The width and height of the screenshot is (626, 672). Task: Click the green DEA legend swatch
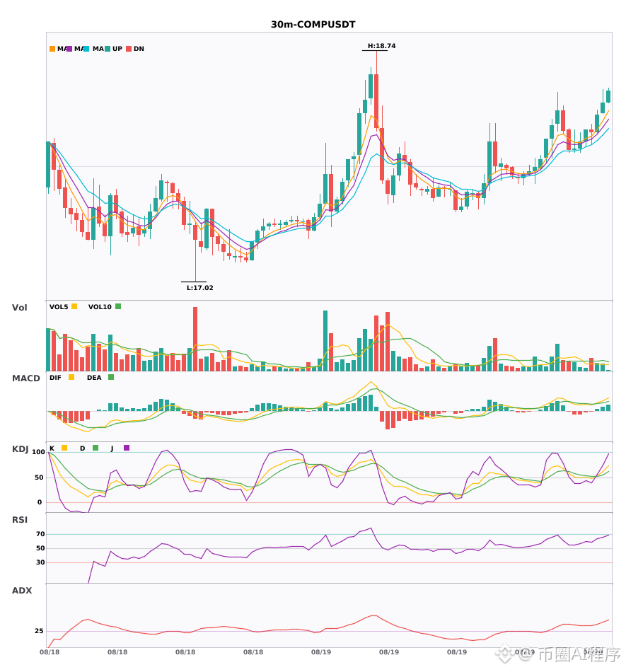click(111, 377)
